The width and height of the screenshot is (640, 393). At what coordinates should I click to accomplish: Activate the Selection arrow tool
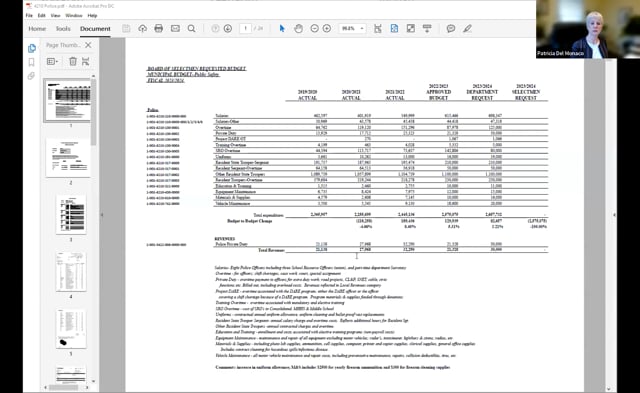(282, 29)
